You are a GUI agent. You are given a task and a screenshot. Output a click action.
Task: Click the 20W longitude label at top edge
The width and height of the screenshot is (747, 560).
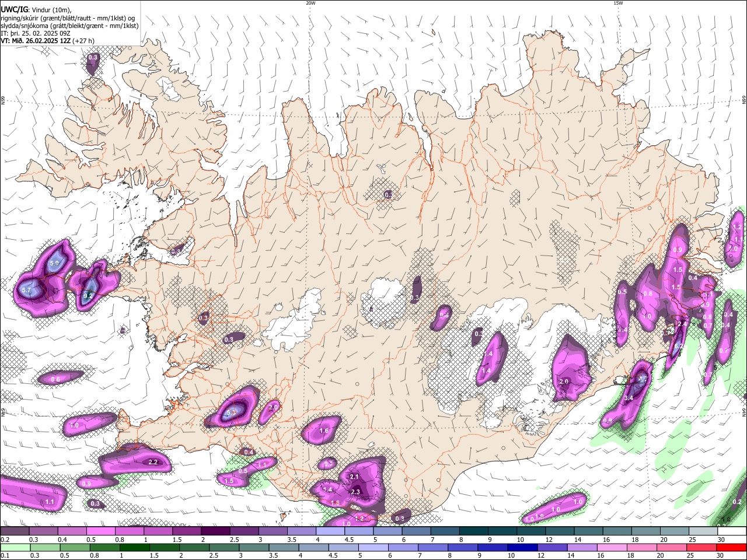(x=310, y=3)
